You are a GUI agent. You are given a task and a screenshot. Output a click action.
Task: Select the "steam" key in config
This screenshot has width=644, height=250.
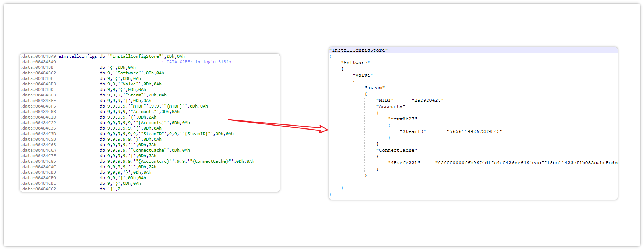click(x=374, y=88)
